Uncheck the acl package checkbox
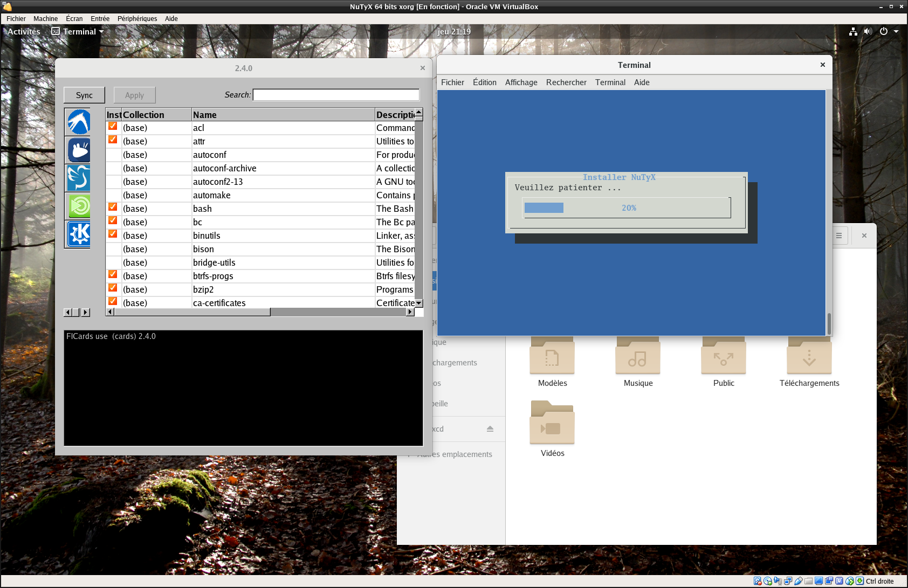Viewport: 908px width, 588px height. coord(113,126)
